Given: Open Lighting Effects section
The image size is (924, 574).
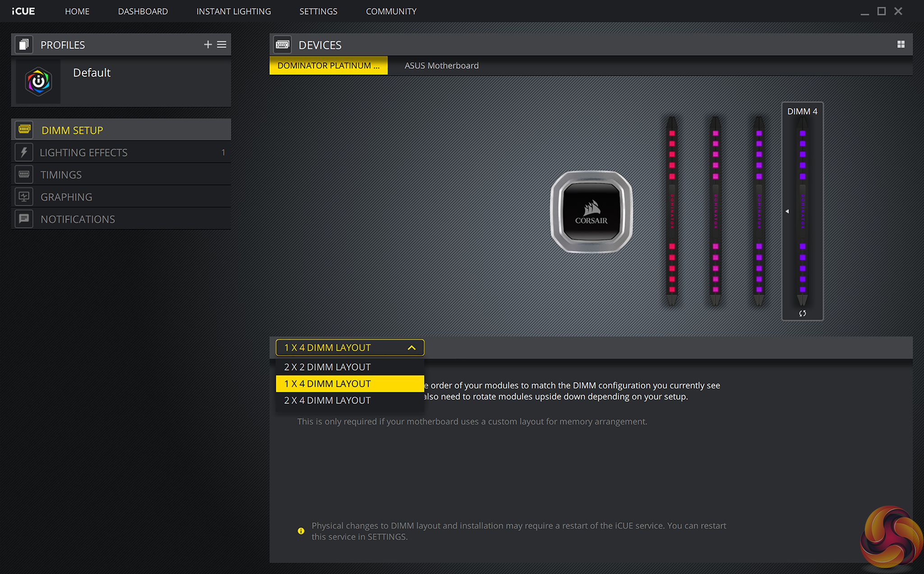Looking at the screenshot, I should pos(83,152).
